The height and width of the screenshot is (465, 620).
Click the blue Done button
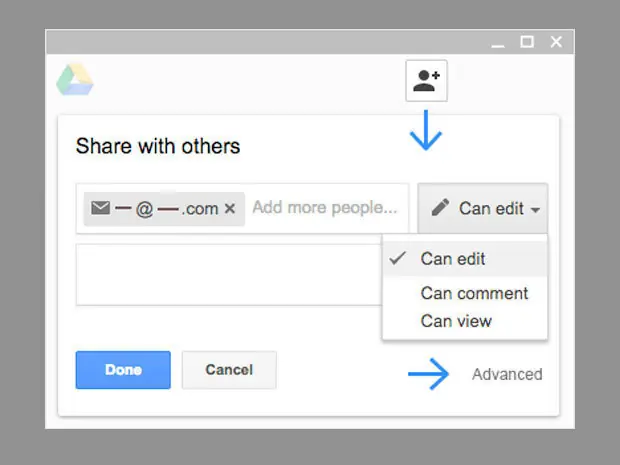point(123,370)
